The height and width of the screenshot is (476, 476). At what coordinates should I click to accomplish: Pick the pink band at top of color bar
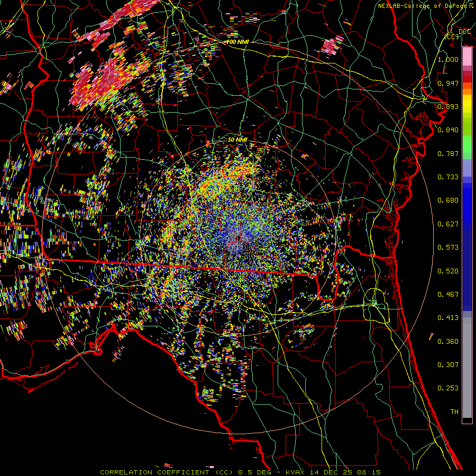467,56
